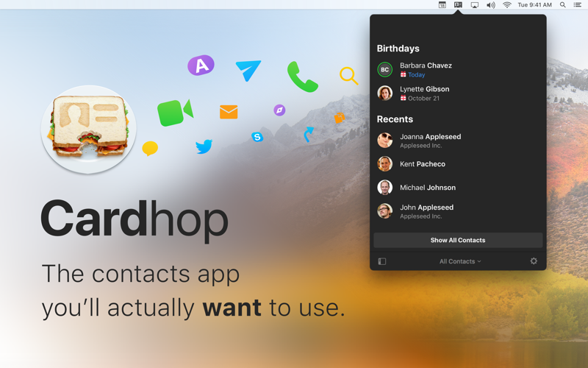This screenshot has width=588, height=368.
Task: Click the Birthdays section heading
Action: [398, 49]
